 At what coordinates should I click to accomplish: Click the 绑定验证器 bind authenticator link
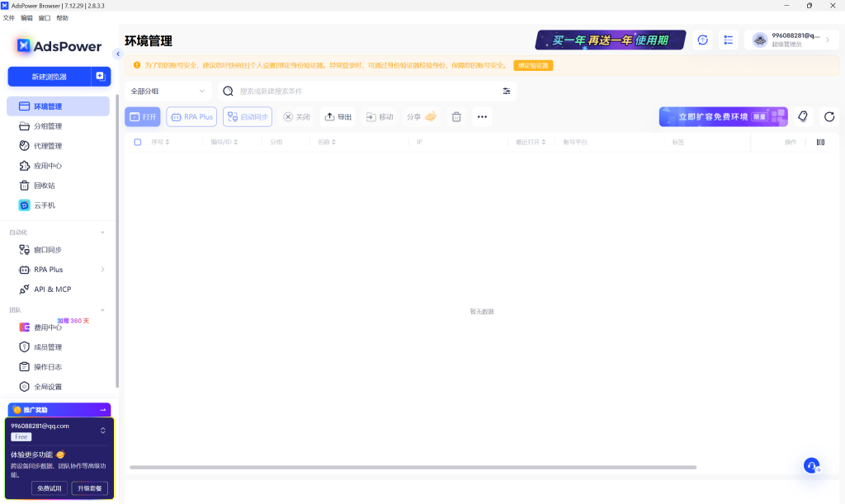coord(531,64)
